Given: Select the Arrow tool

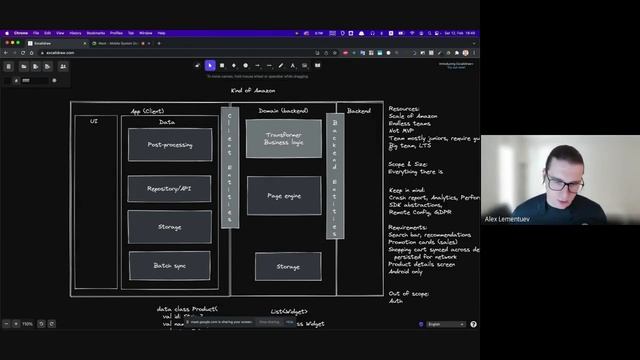Looking at the screenshot, I should click(258, 66).
